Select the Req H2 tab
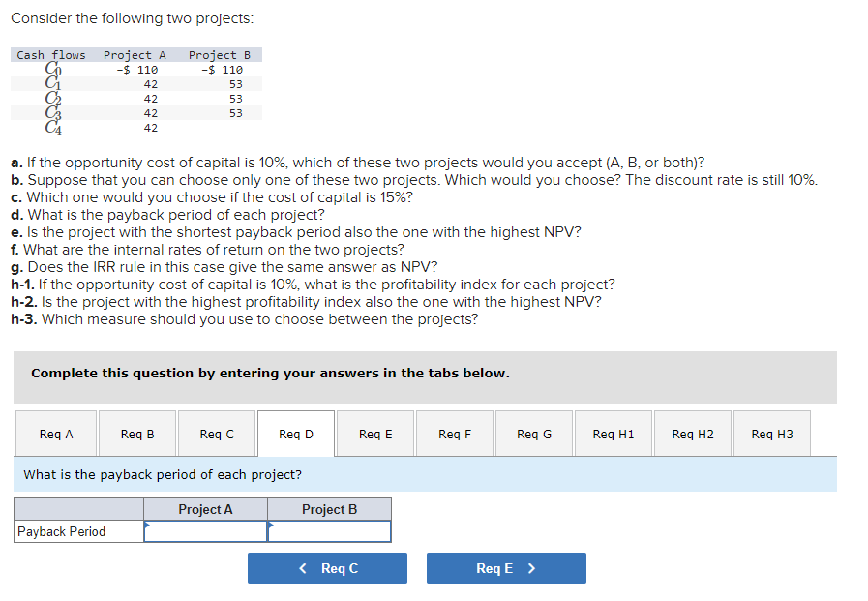Image resolution: width=868 pixels, height=601 pixels. 692,433
